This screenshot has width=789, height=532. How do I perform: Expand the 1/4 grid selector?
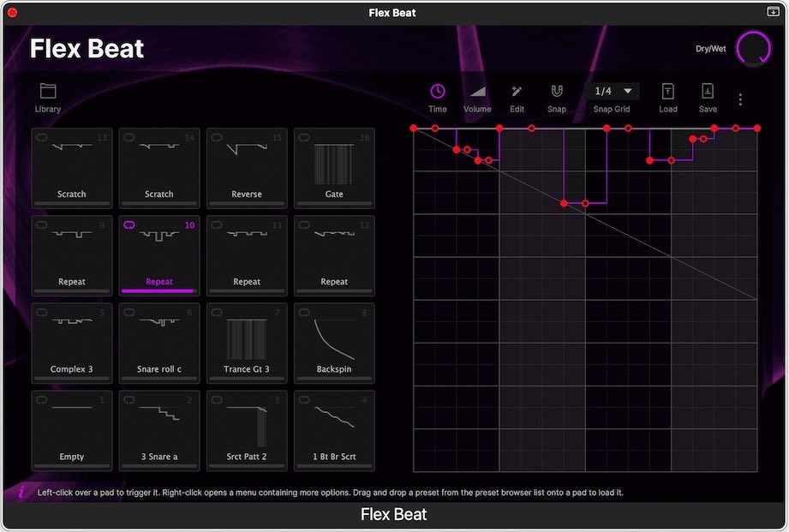pos(612,90)
